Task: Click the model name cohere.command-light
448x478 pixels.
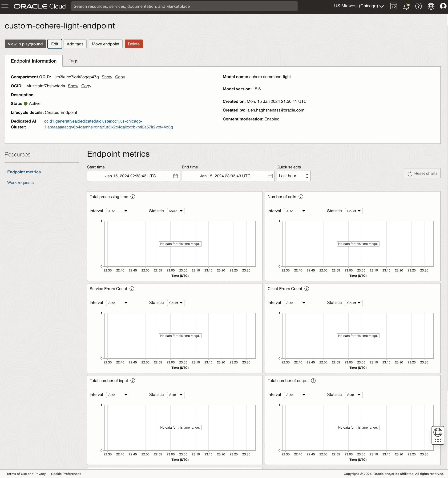Action: [270, 77]
